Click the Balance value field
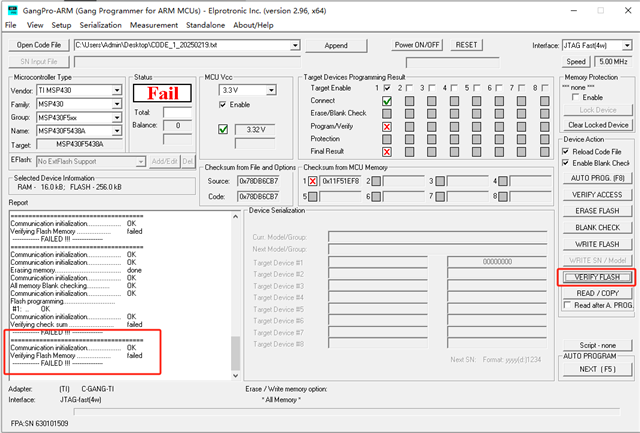Viewport: 640px width, 433px height. click(x=178, y=126)
